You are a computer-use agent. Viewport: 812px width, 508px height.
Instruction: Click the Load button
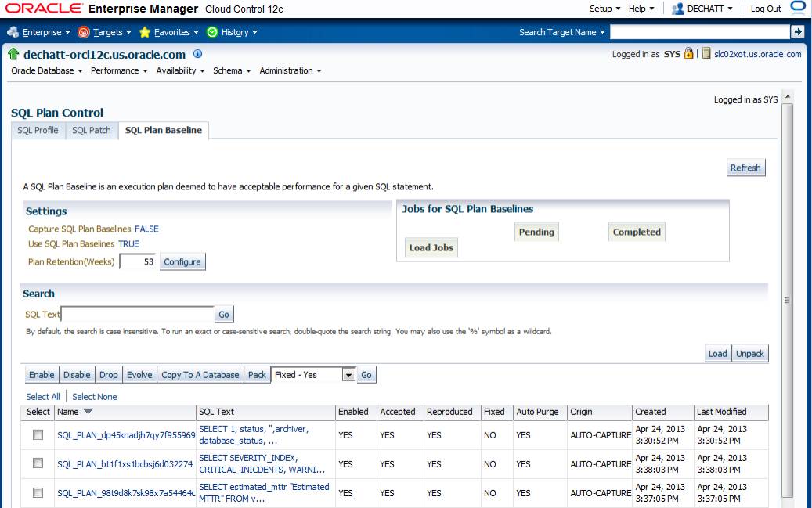click(x=717, y=353)
